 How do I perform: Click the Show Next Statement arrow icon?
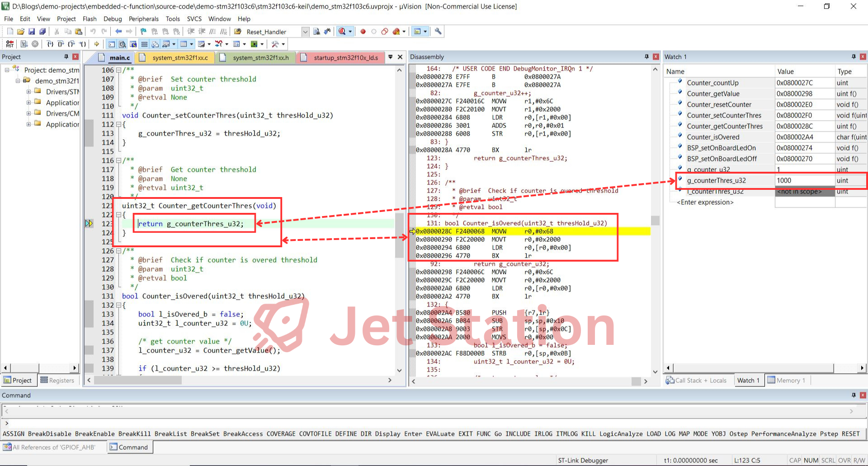point(97,44)
